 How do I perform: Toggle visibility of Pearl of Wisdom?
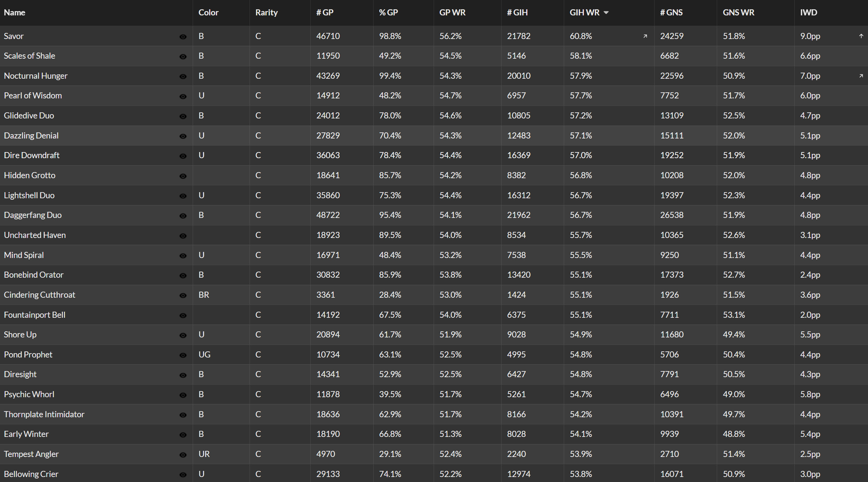183,97
